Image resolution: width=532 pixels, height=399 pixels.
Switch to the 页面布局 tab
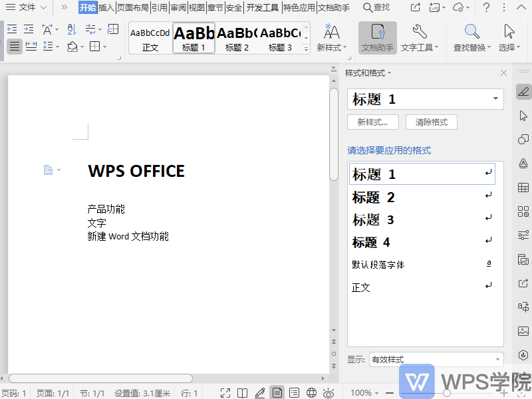[x=132, y=7]
